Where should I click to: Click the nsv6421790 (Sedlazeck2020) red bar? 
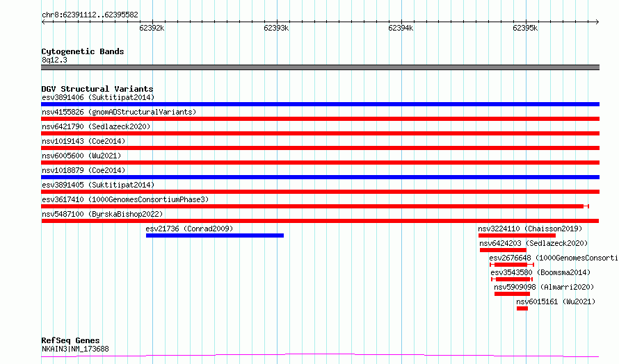click(320, 133)
